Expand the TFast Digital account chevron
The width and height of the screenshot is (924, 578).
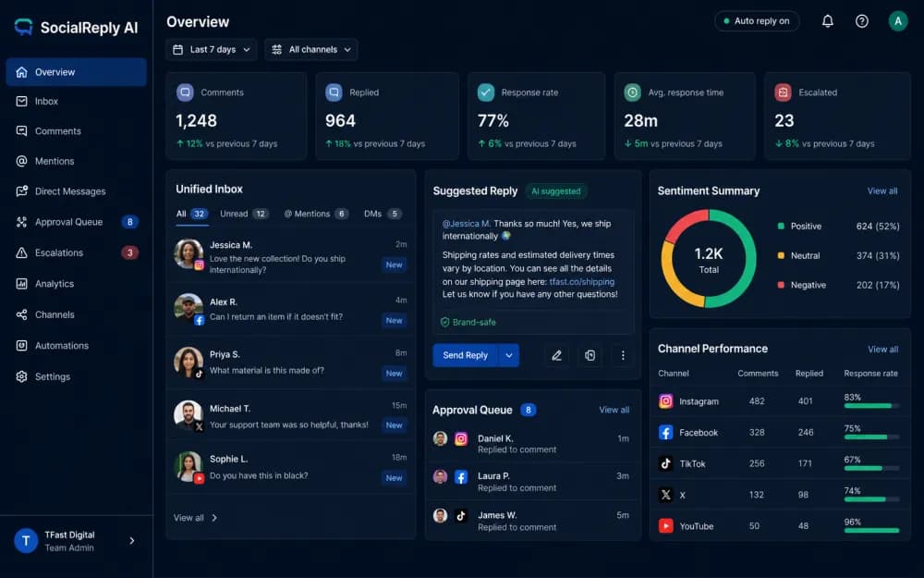pyautogui.click(x=132, y=540)
